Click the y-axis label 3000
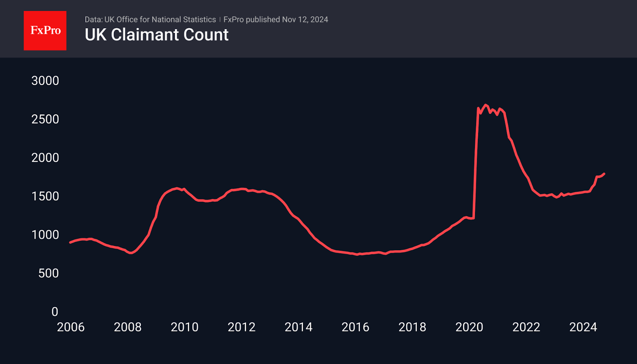This screenshot has height=364, width=637. tap(45, 81)
